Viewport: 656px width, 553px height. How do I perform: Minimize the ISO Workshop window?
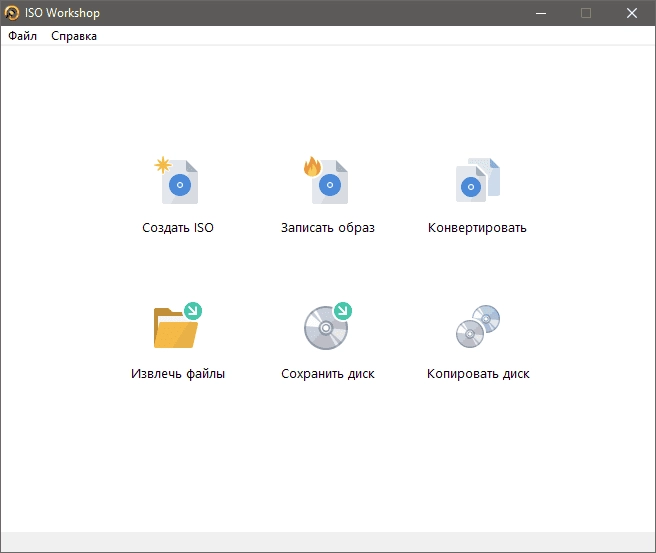pyautogui.click(x=541, y=13)
